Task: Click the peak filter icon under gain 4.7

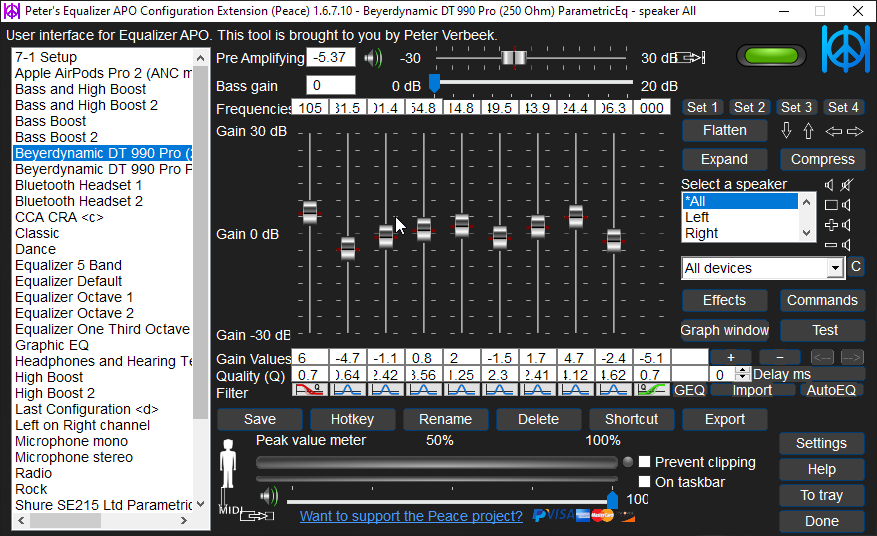Action: click(x=576, y=389)
